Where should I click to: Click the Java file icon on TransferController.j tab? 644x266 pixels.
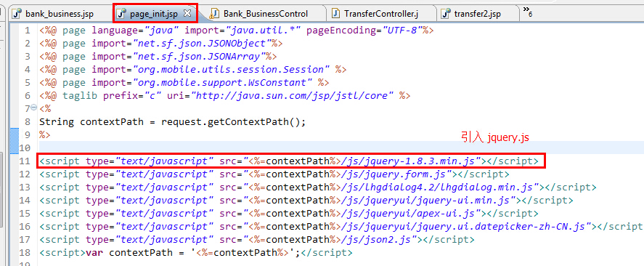pos(336,14)
